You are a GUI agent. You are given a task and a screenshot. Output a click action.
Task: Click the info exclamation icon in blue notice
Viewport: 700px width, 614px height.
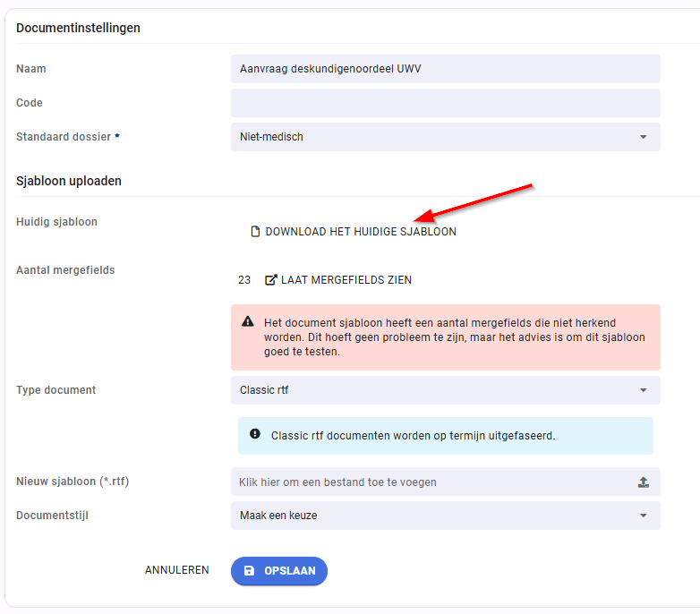[x=255, y=434]
